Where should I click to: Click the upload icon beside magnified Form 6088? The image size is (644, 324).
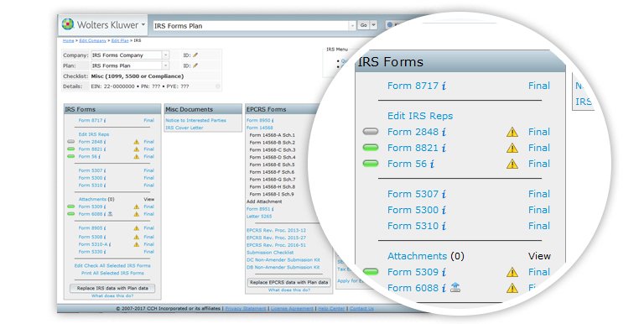(454, 287)
